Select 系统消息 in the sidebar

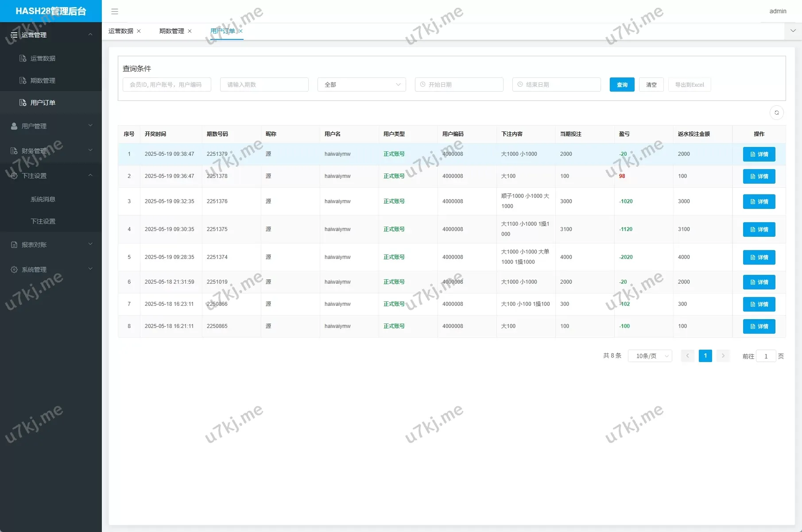43,199
